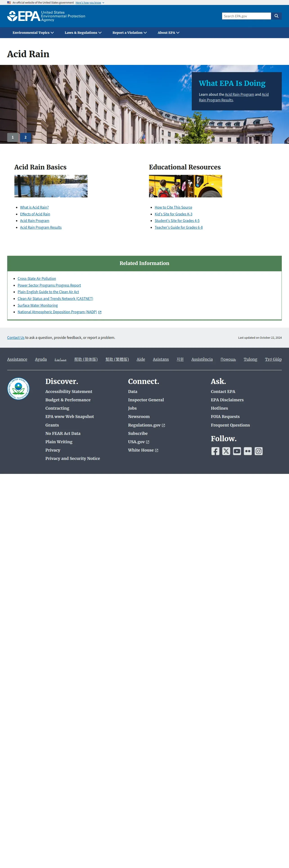This screenshot has width=289, height=868.
Task: Open Newsroom footer link
Action: [x=139, y=417]
